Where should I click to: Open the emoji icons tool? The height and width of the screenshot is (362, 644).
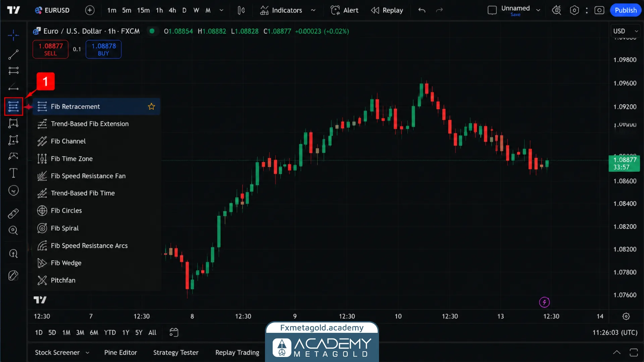pyautogui.click(x=13, y=190)
